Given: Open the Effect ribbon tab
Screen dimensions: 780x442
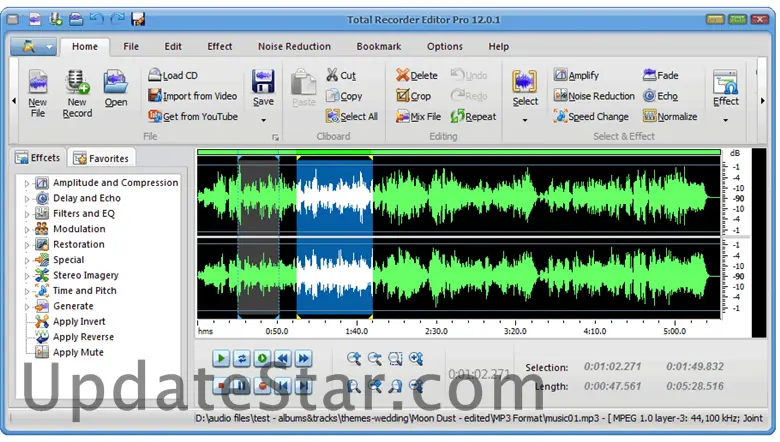Looking at the screenshot, I should tap(219, 46).
